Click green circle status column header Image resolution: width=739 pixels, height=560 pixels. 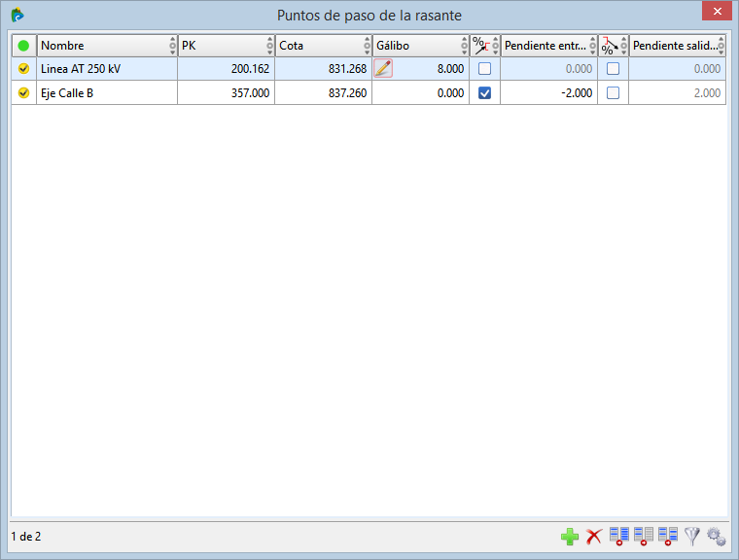coord(23,46)
